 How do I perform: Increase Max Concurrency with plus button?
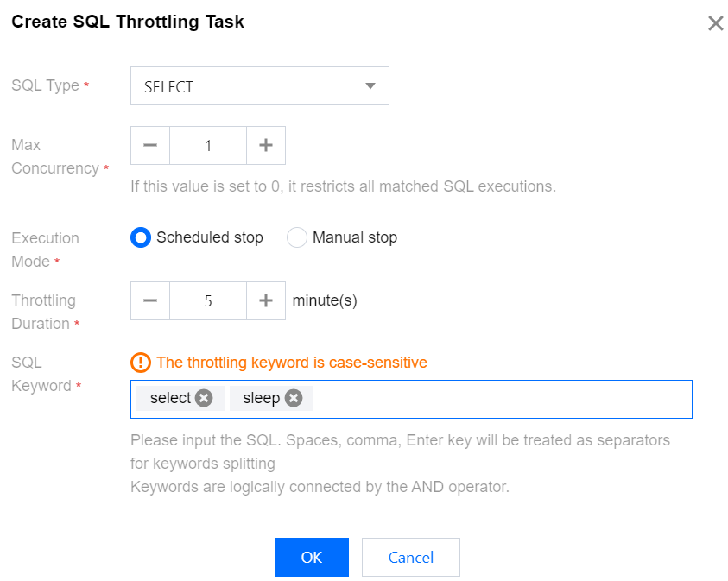click(x=266, y=145)
